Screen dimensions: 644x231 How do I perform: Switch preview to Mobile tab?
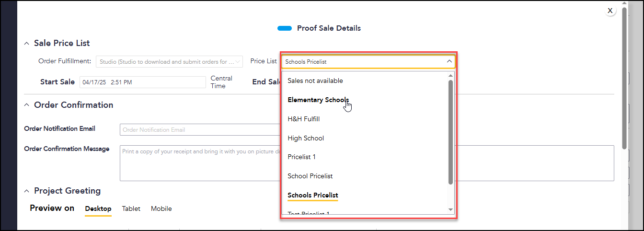coord(161,208)
